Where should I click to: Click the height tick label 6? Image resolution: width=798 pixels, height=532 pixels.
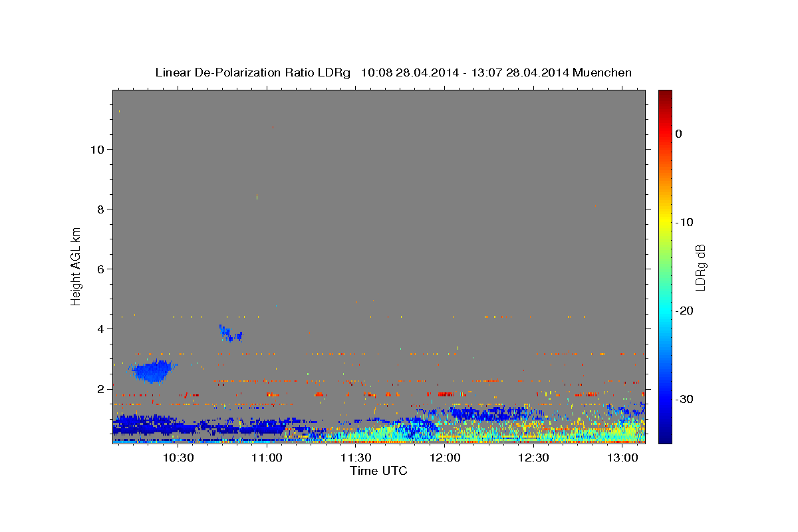point(100,269)
